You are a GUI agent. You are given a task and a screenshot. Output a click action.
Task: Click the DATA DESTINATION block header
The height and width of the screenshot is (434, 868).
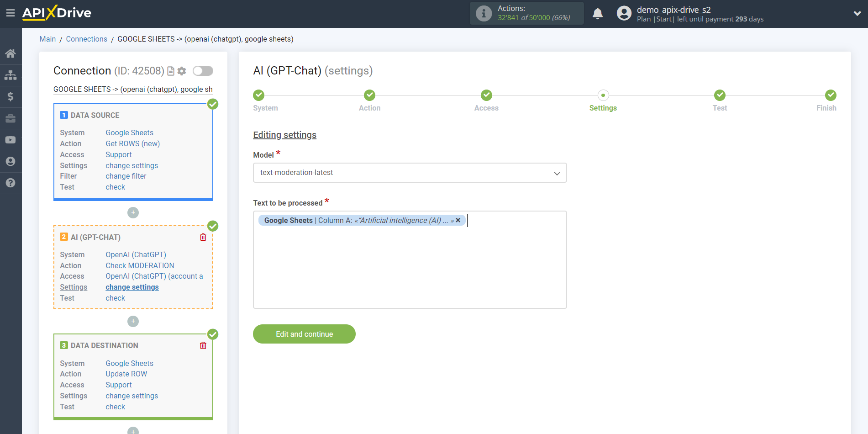[x=104, y=345]
